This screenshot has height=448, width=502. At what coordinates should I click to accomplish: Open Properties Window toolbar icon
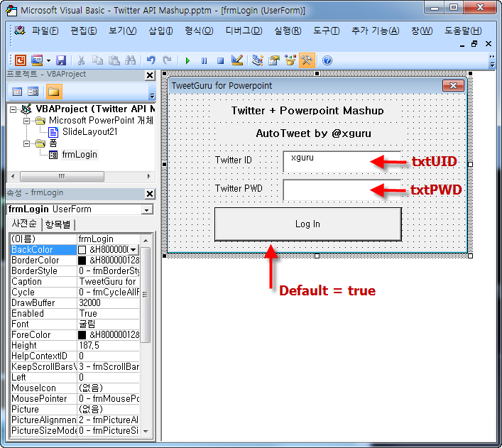pyautogui.click(x=274, y=60)
